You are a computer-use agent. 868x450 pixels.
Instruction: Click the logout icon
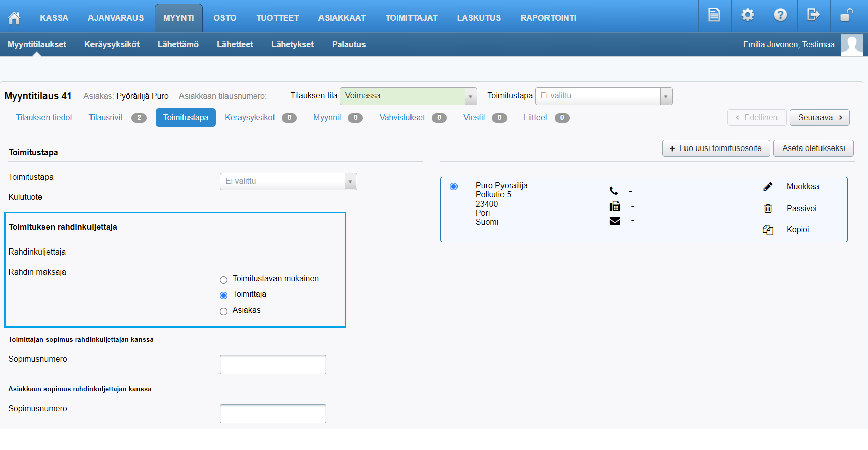coord(813,15)
